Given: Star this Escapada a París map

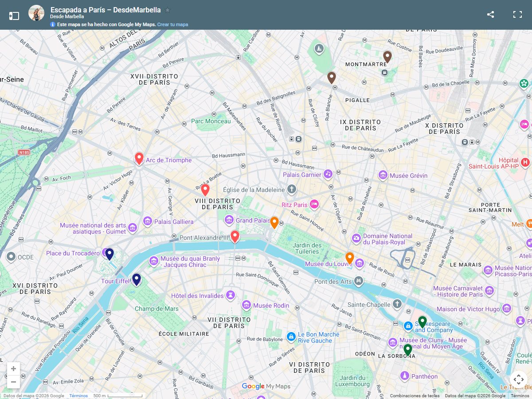Looking at the screenshot, I should tap(167, 10).
